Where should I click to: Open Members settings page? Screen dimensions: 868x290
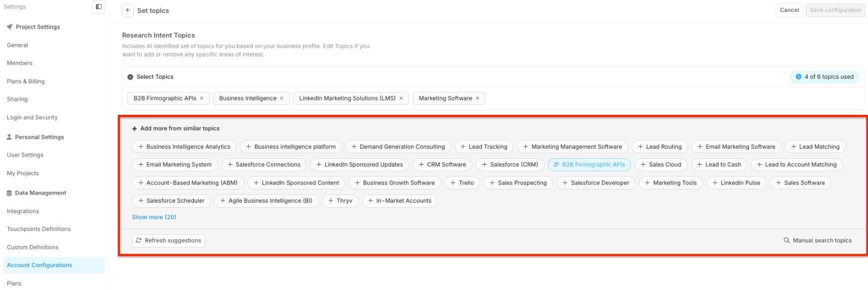[x=19, y=63]
